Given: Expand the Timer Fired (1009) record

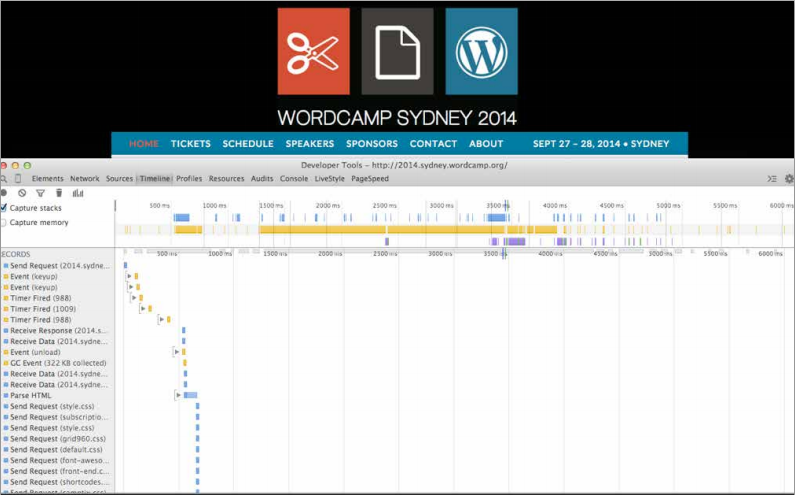Looking at the screenshot, I should 143,308.
